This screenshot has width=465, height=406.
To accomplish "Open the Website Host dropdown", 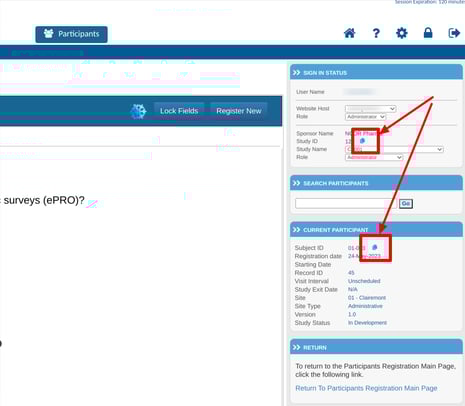I will pyautogui.click(x=370, y=109).
